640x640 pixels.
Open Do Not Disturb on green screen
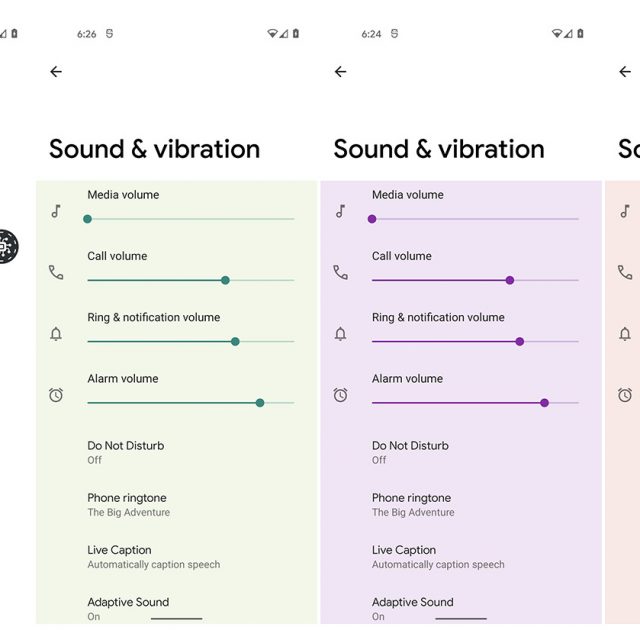pos(125,452)
